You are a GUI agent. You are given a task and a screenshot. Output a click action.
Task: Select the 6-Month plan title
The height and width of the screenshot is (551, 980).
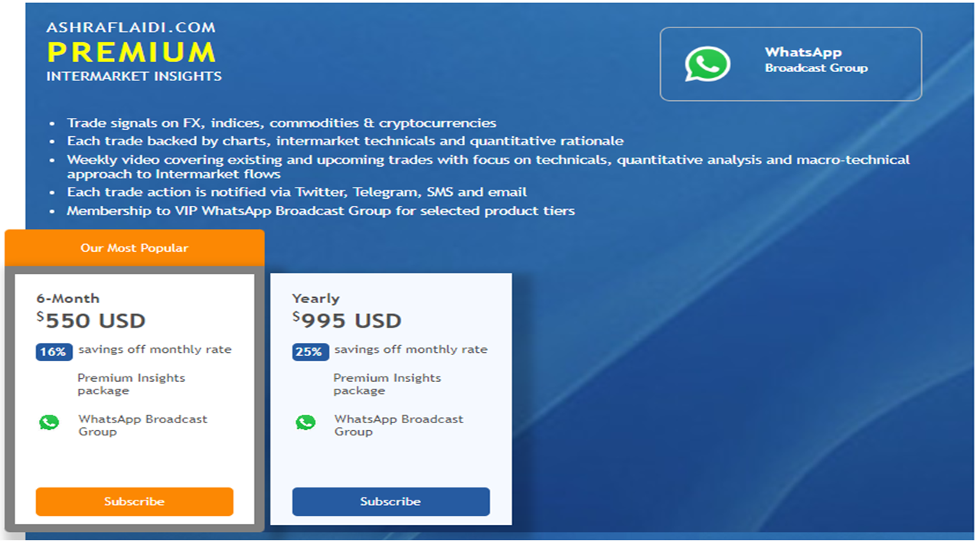[68, 298]
